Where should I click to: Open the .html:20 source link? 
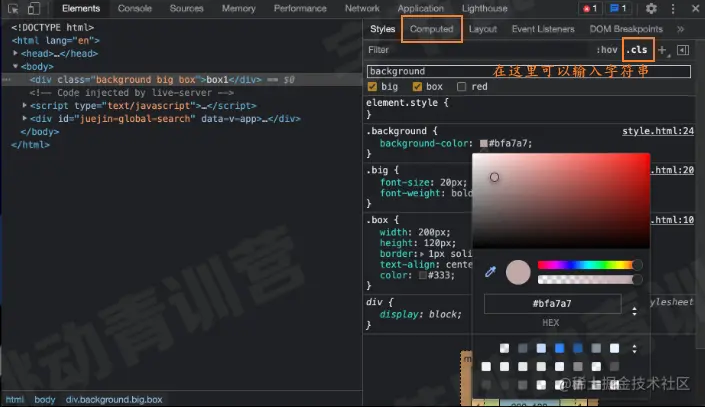(x=672, y=170)
